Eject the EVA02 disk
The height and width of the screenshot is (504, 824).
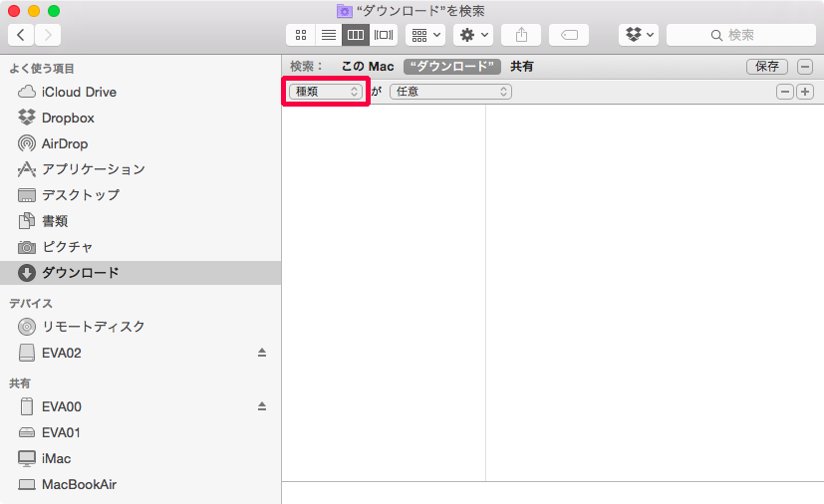(x=262, y=353)
